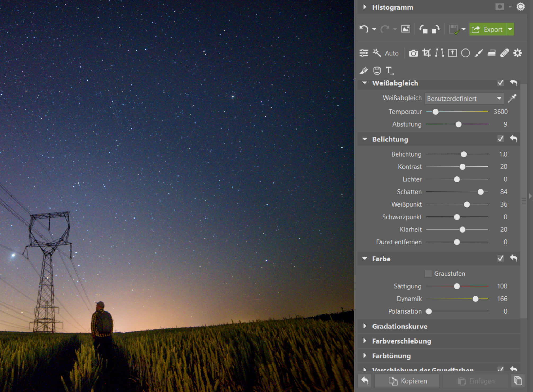The image size is (533, 392).
Task: Rotate the image right
Action: (436, 29)
